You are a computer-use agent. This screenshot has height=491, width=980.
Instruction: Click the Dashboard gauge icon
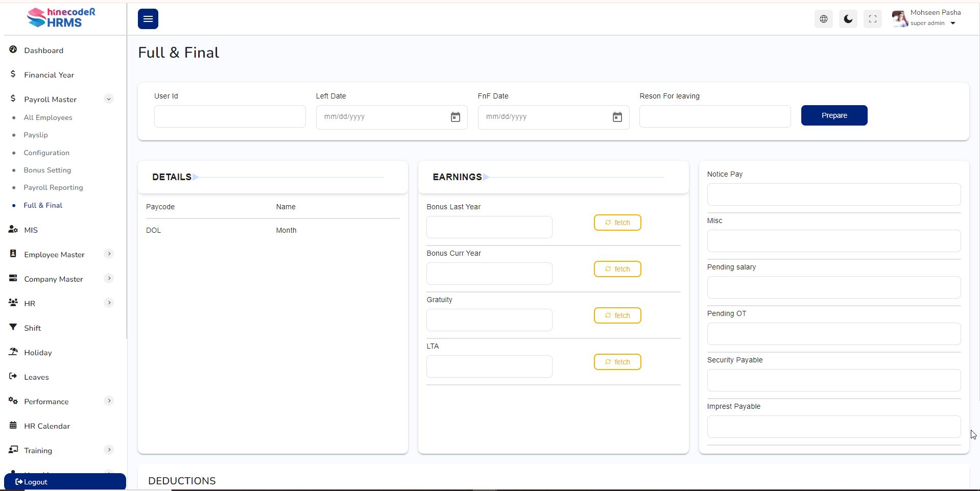tap(13, 50)
